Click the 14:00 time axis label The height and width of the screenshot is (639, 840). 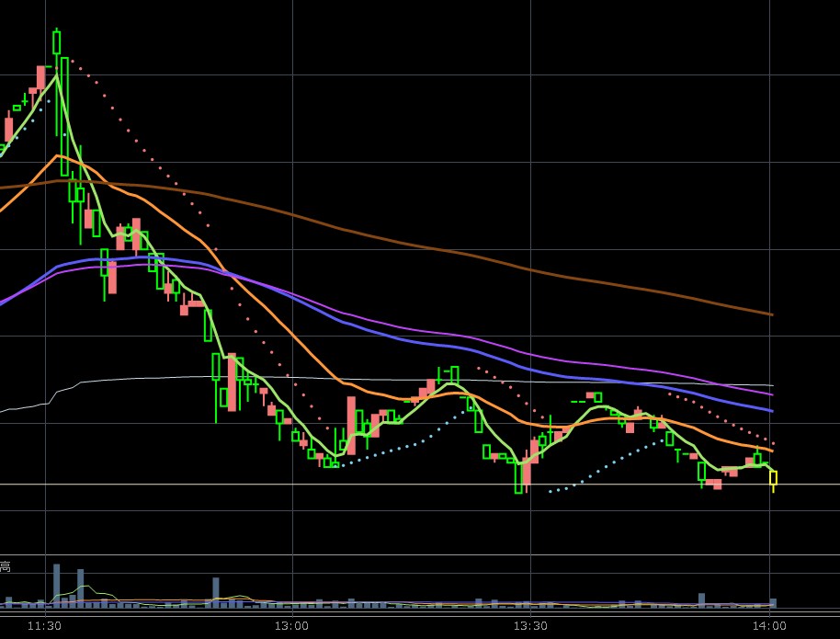[x=769, y=626]
